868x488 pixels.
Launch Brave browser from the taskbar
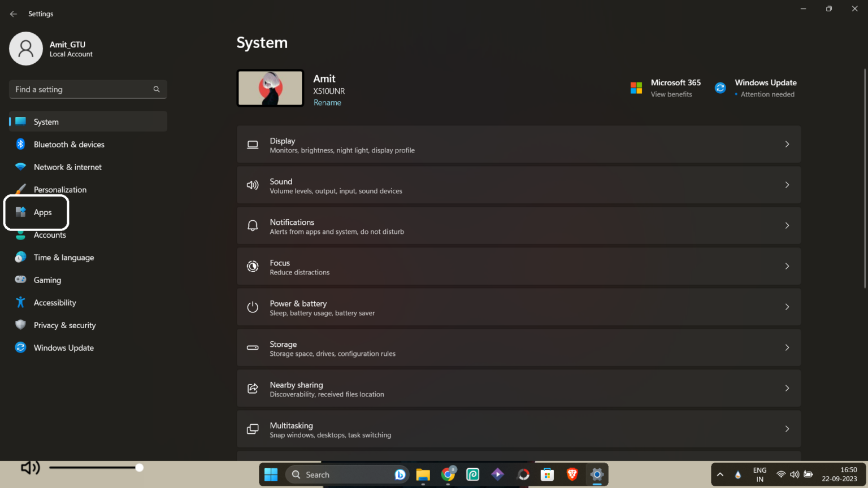pos(572,474)
